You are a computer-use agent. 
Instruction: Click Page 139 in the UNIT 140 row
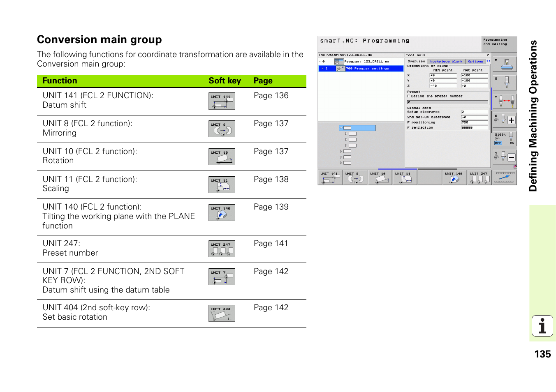[x=271, y=207]
